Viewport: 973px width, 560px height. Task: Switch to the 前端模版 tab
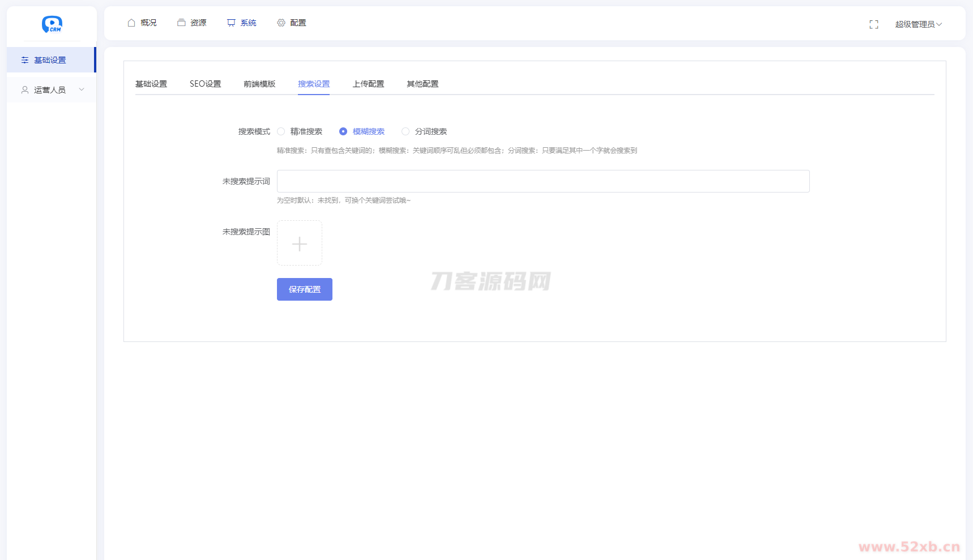point(259,84)
